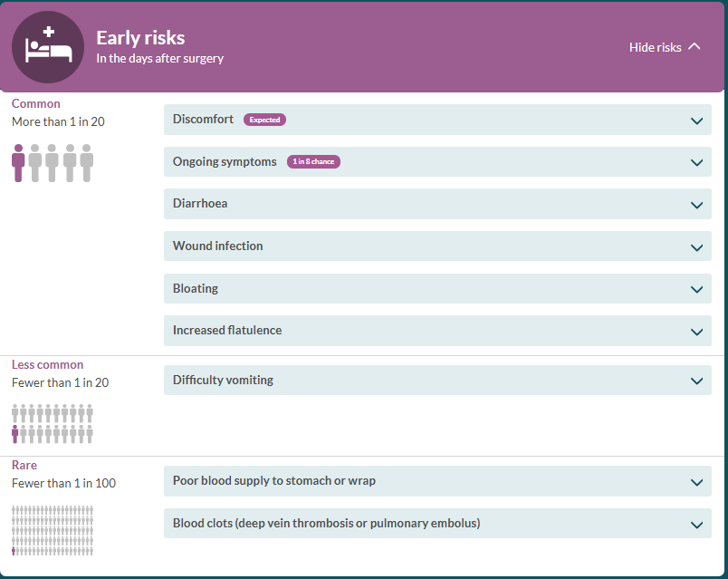Click the 'Fewer than 1 in 100' text
This screenshot has width=728, height=579.
click(63, 484)
